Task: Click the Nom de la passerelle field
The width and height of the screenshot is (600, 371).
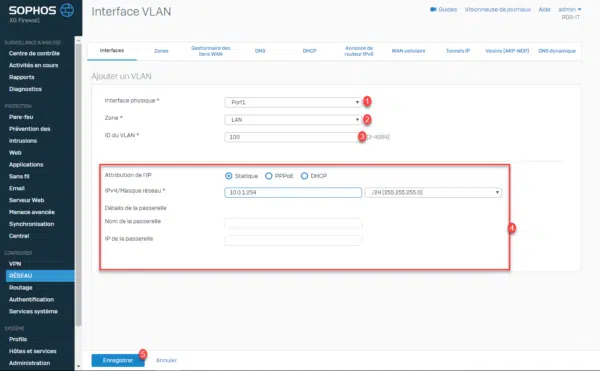Action: pyautogui.click(x=293, y=223)
